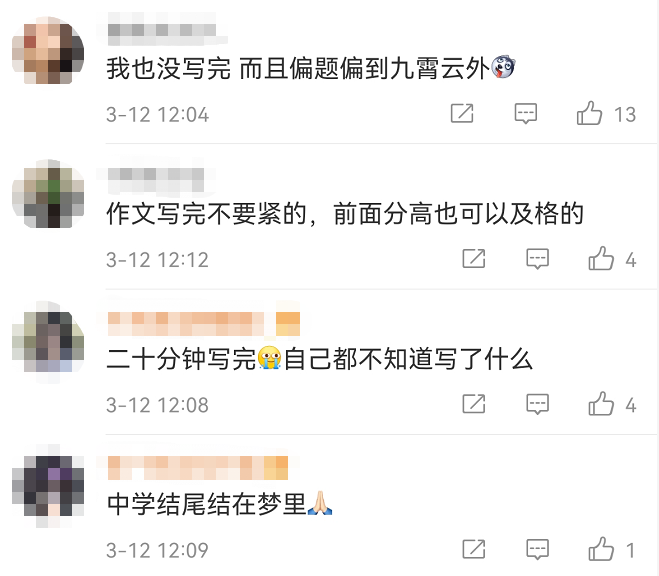Forward the 二十分钟写完 comment
Screen dimensions: 659x576
pyautogui.click(x=474, y=404)
